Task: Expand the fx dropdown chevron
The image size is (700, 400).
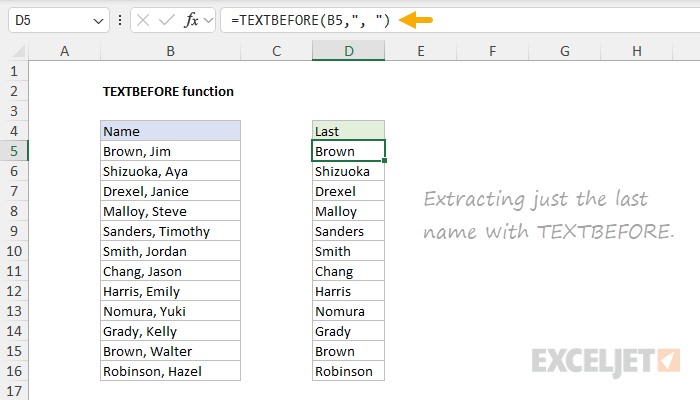Action: (208, 20)
